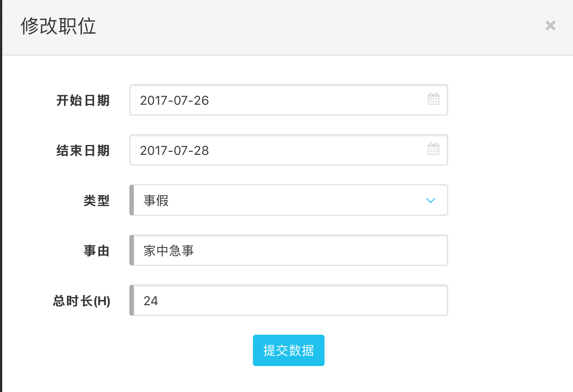
Task: Click the grey required bar on 事由 field
Action: point(132,251)
